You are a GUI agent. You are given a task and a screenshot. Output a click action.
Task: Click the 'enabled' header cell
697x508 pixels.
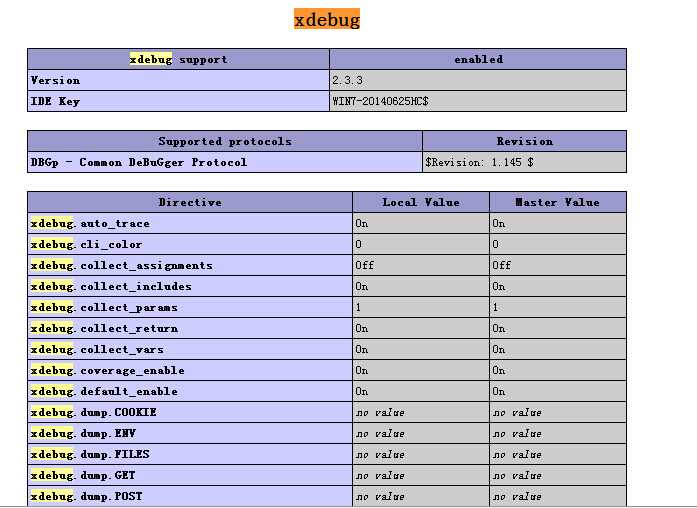tap(478, 59)
